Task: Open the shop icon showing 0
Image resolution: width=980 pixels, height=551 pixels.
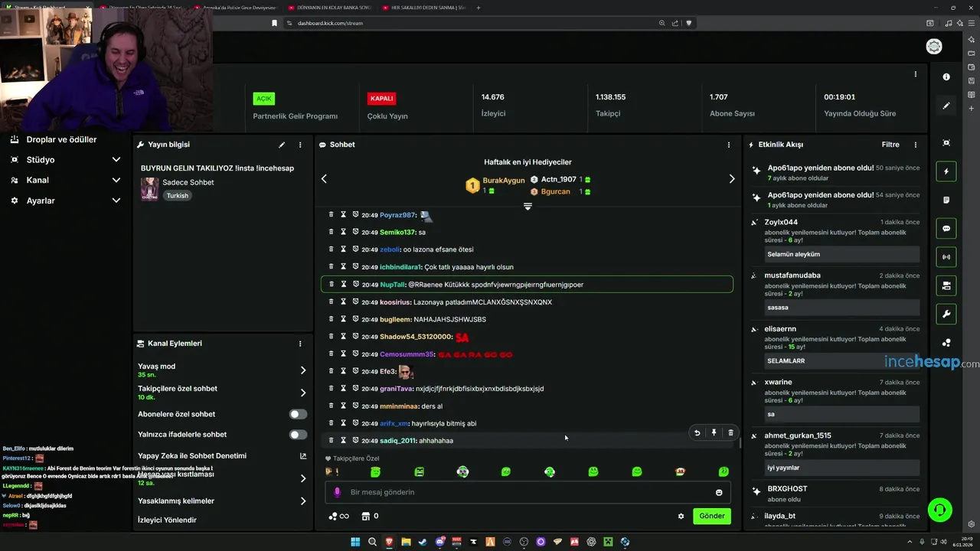Action: click(370, 516)
